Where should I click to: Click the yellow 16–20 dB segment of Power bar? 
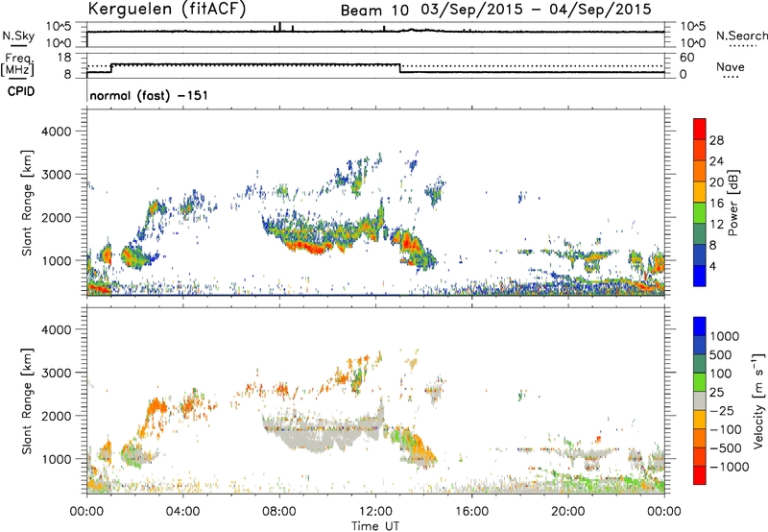(x=700, y=192)
